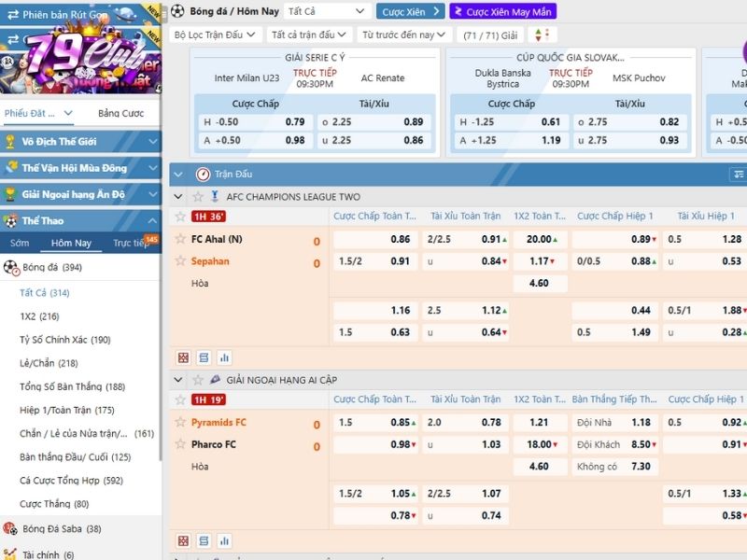Star the Pyramids FC team
The height and width of the screenshot is (560, 747).
tap(180, 422)
